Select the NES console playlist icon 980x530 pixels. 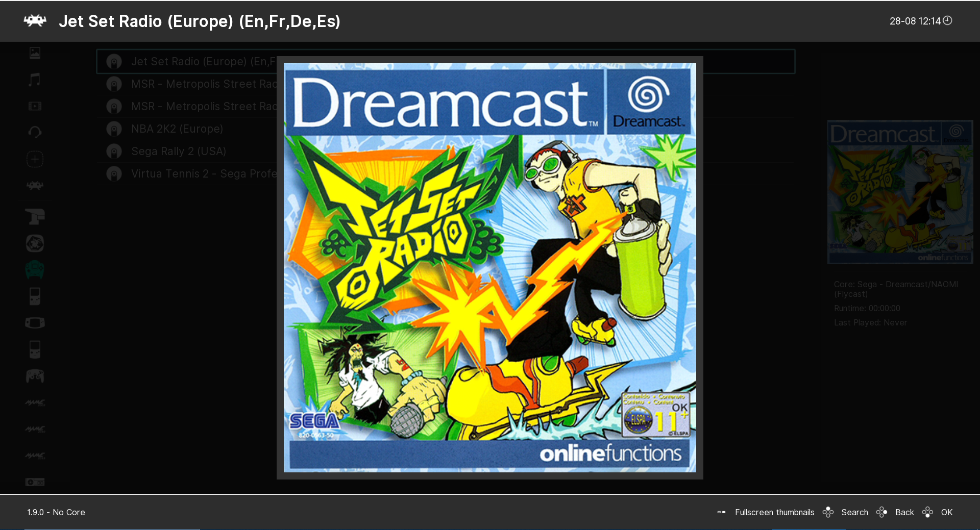(x=35, y=482)
